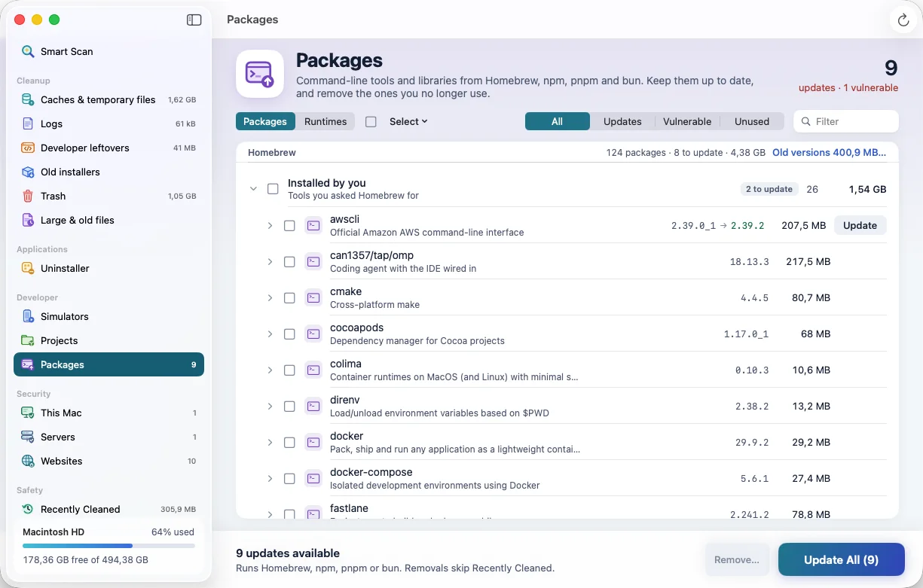Click the direnv package terminal icon
Viewport: 923px width, 588px height.
(x=313, y=406)
